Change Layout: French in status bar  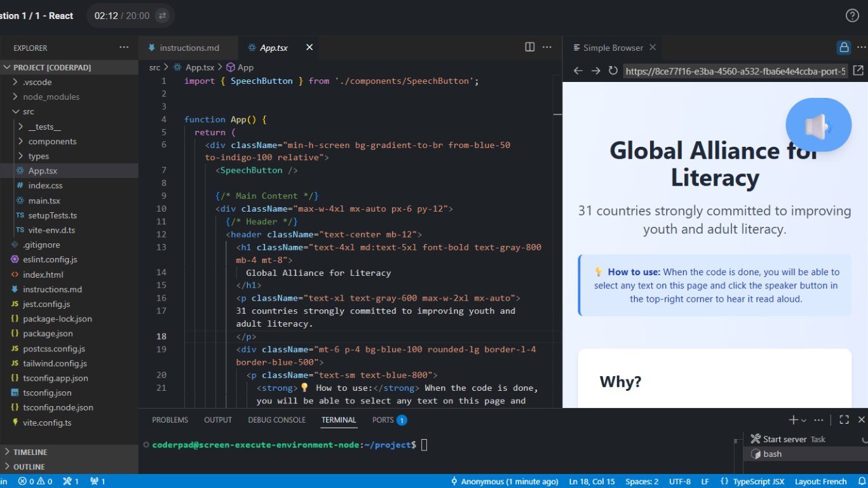820,482
